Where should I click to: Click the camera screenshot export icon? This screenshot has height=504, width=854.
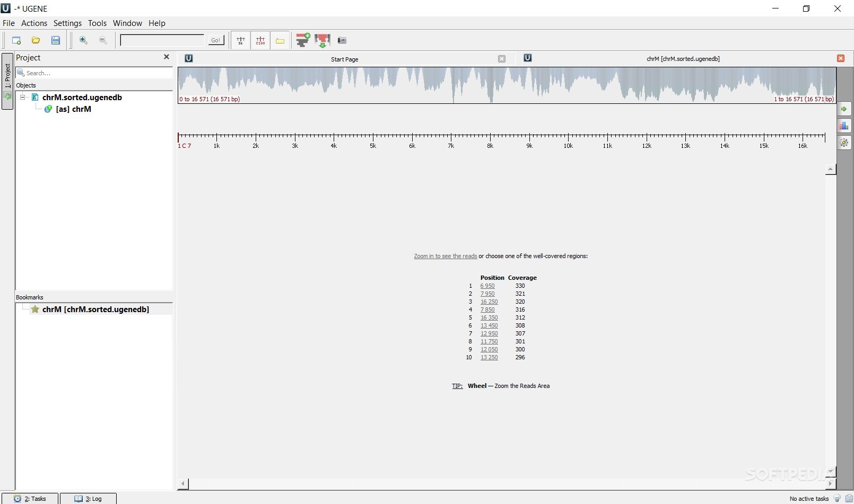(x=342, y=40)
